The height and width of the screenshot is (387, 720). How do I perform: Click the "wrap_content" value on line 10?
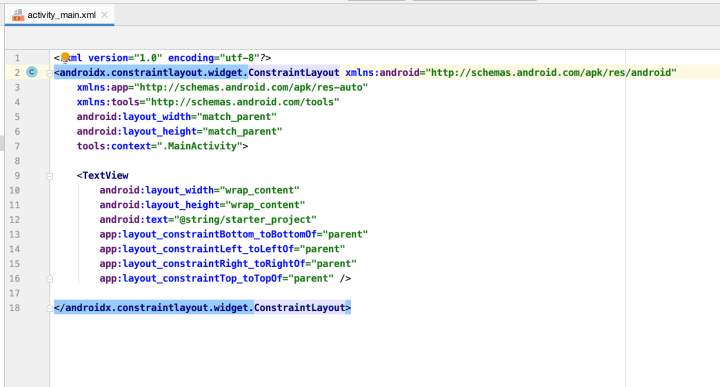point(259,190)
